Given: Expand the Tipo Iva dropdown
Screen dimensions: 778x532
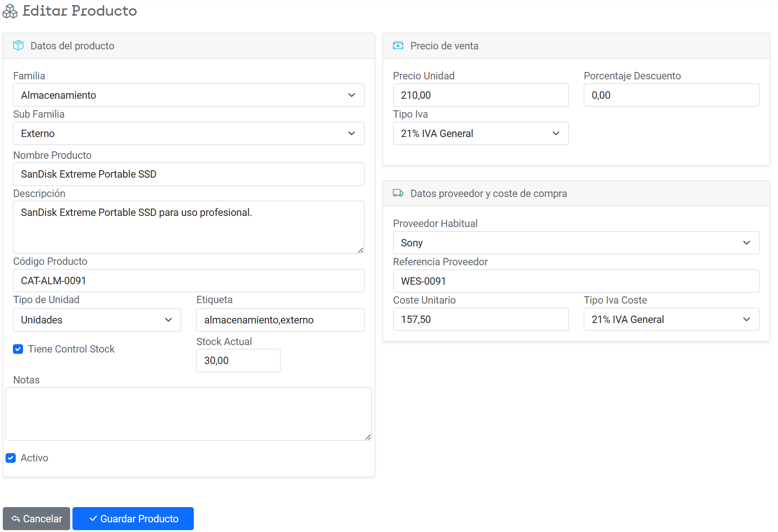Looking at the screenshot, I should [x=481, y=133].
